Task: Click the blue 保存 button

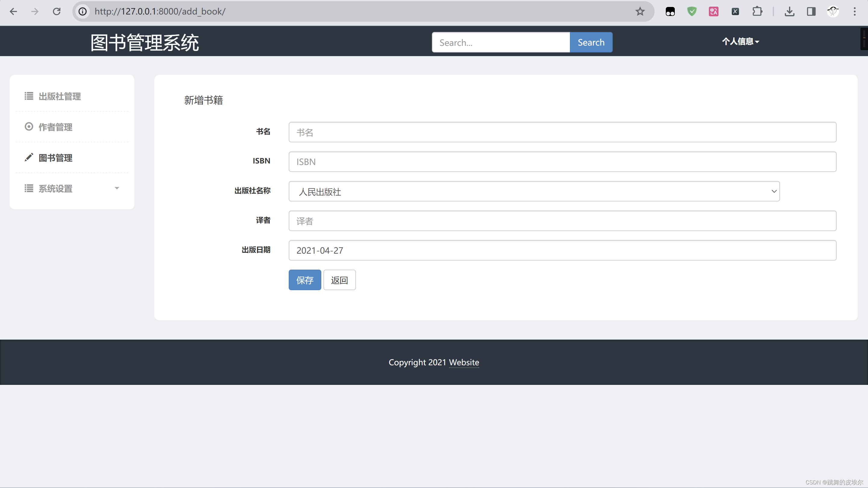Action: (305, 280)
